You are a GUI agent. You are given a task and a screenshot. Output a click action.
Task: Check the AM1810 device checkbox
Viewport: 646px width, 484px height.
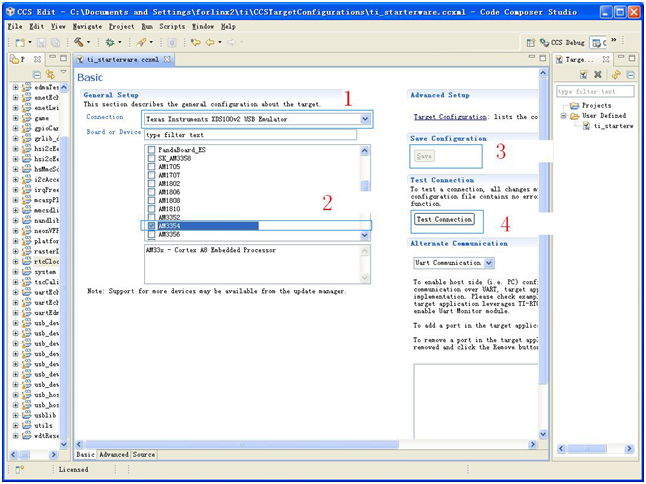point(151,209)
